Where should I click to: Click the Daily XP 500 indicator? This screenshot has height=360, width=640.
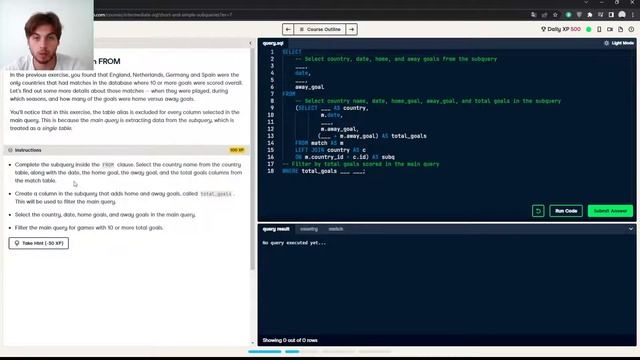(x=560, y=29)
